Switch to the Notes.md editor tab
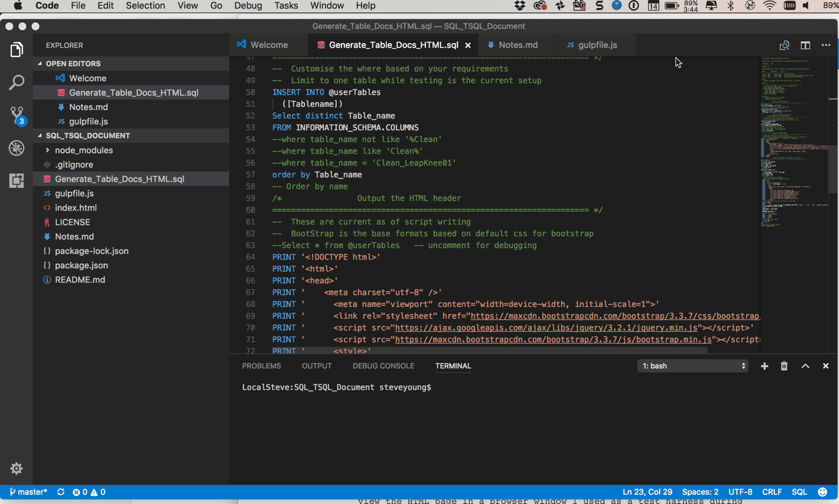Viewport: 839px width, 504px height. point(518,45)
